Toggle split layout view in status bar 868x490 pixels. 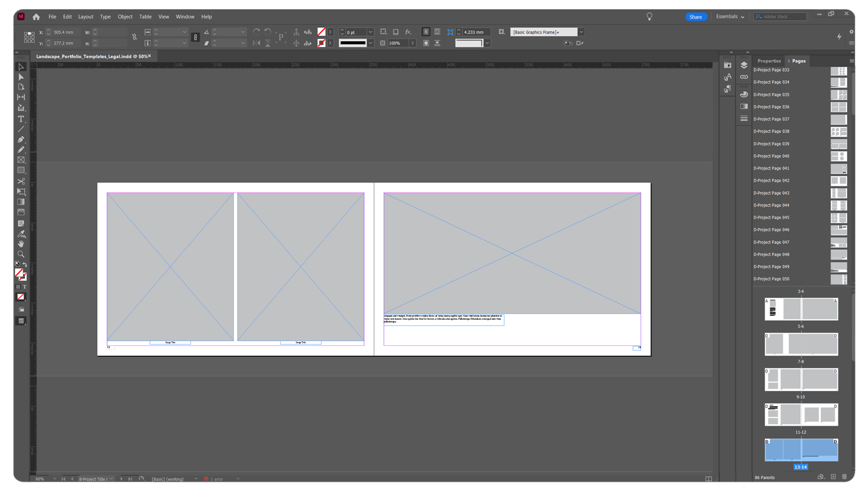coord(708,479)
